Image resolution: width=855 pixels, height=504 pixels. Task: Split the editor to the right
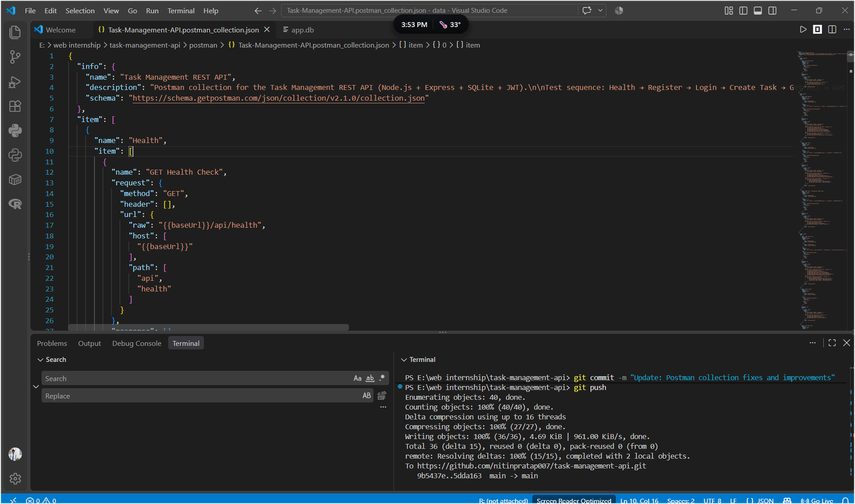832,29
